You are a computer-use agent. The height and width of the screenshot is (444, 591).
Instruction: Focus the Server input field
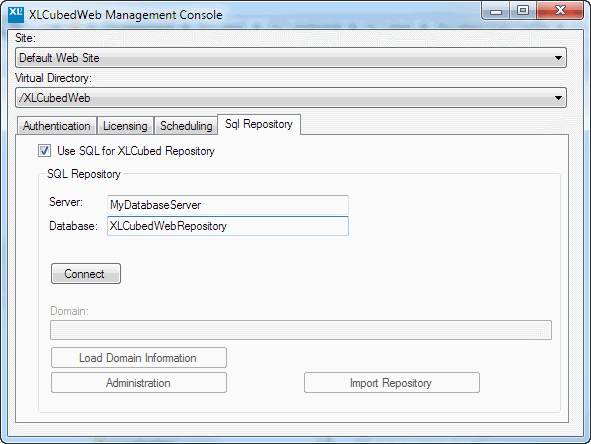(228, 205)
